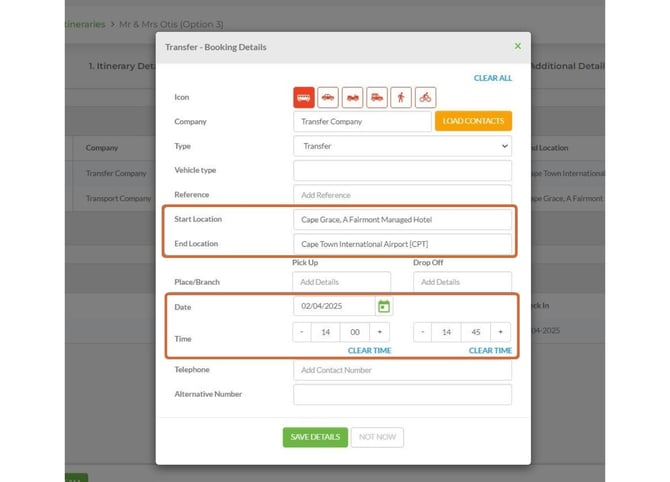Select the car icon
This screenshot has width=670, height=482.
[x=328, y=97]
